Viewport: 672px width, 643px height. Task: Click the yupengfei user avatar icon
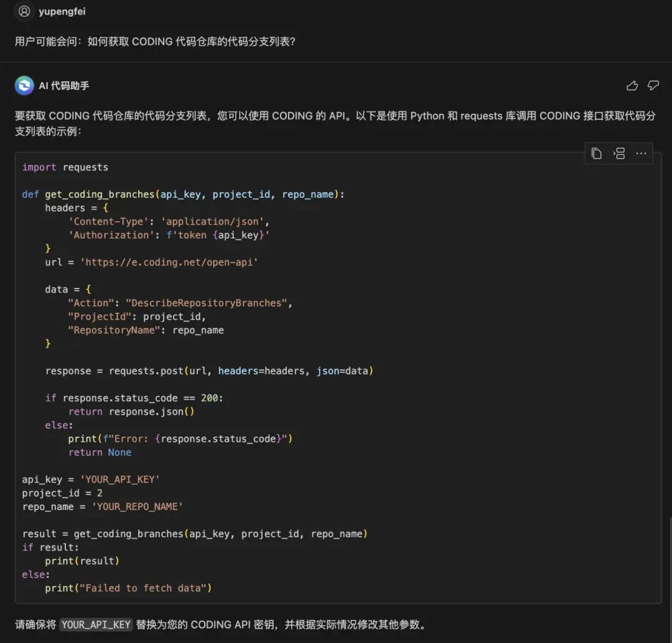24,11
